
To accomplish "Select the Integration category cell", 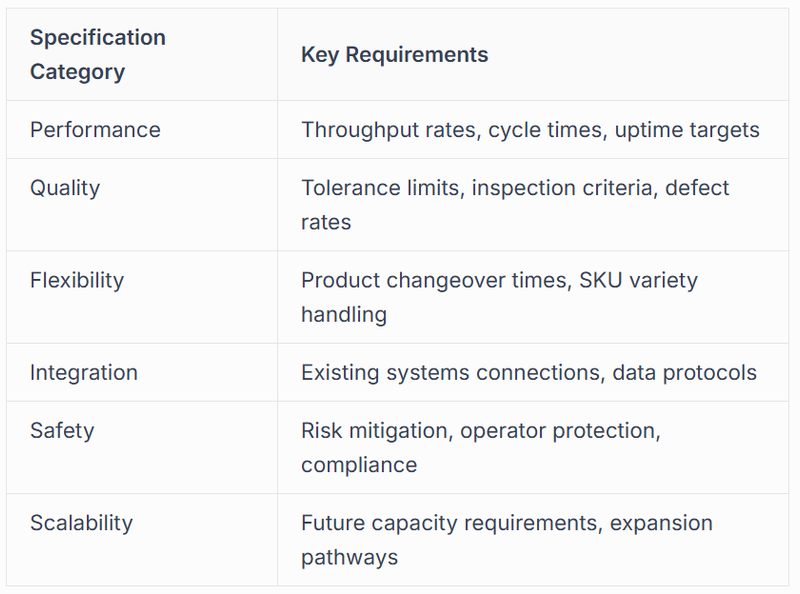I will click(84, 373).
